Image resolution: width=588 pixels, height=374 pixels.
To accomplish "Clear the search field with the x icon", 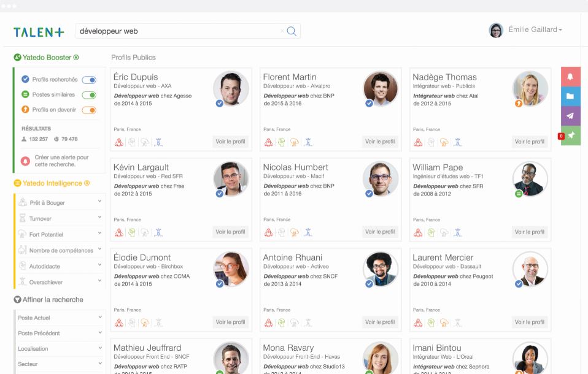I will click(x=282, y=31).
